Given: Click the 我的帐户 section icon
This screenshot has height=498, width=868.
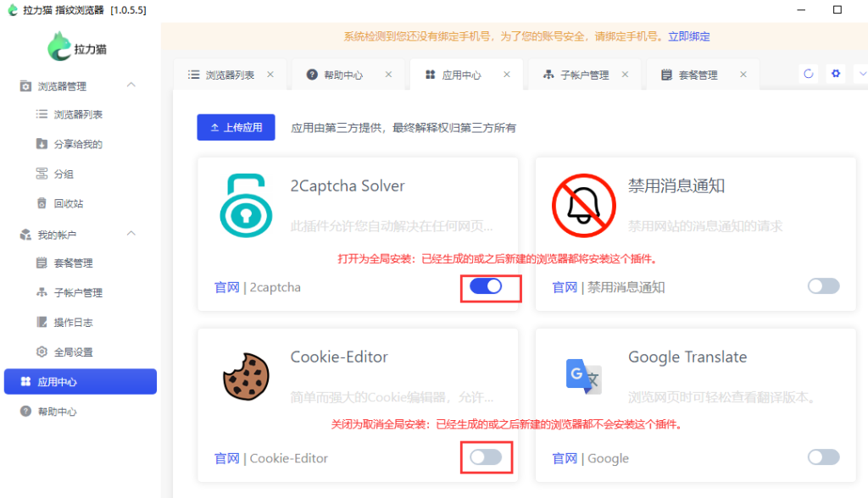Looking at the screenshot, I should coord(25,235).
